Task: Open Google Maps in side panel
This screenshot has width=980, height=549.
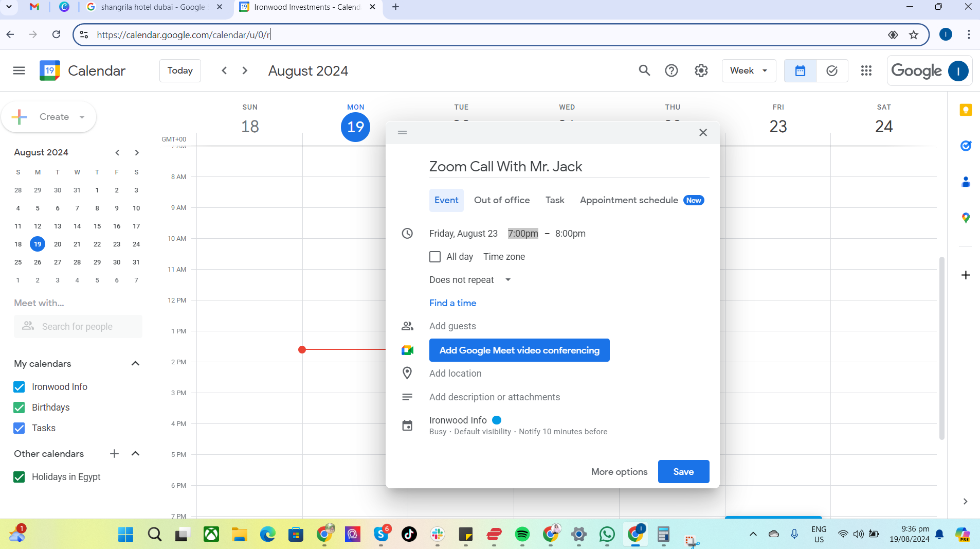Action: tap(966, 218)
